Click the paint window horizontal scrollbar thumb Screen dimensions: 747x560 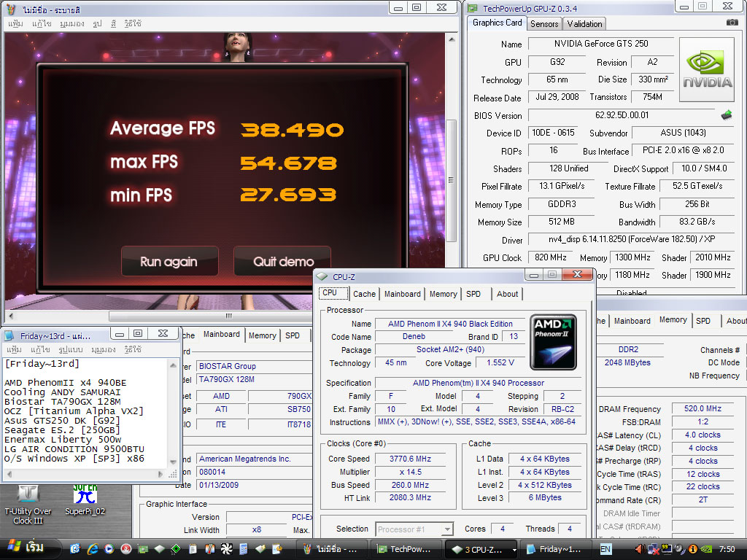tap(228, 316)
